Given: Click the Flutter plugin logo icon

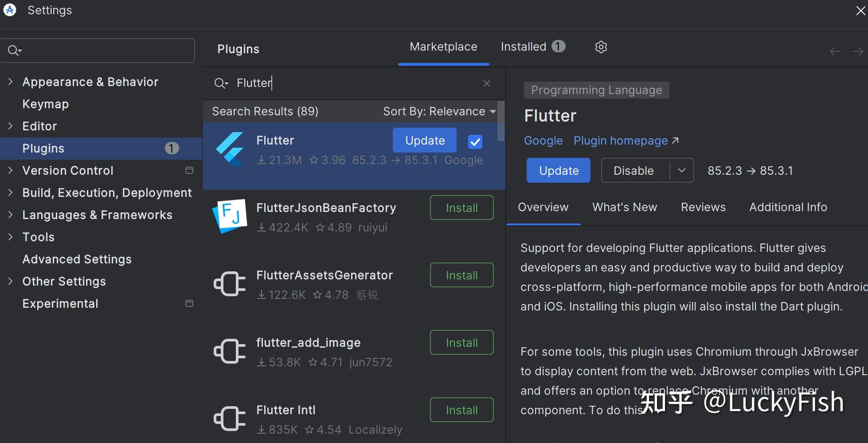Looking at the screenshot, I should [230, 149].
